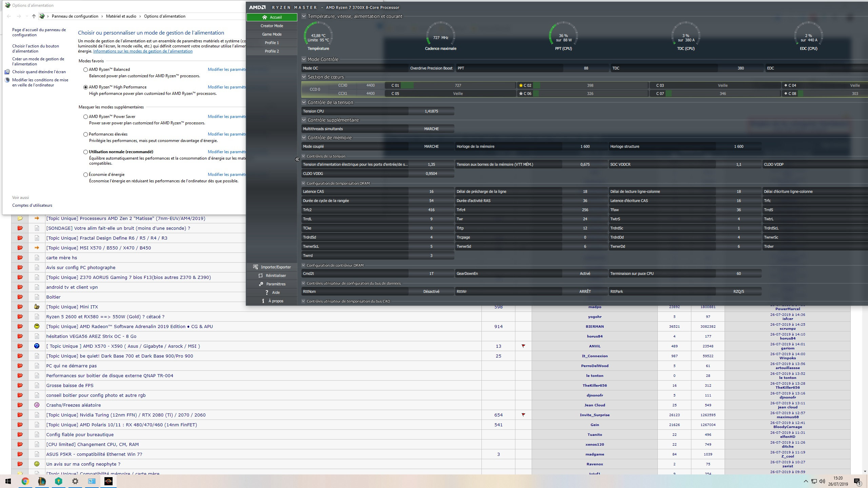Select the Performances élevées power plan
The width and height of the screenshot is (868, 488).
tap(85, 134)
